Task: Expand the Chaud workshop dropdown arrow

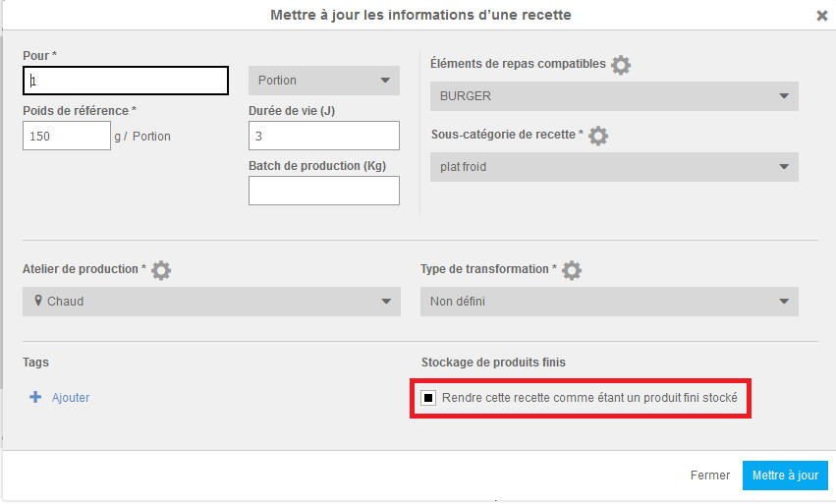Action: (386, 302)
